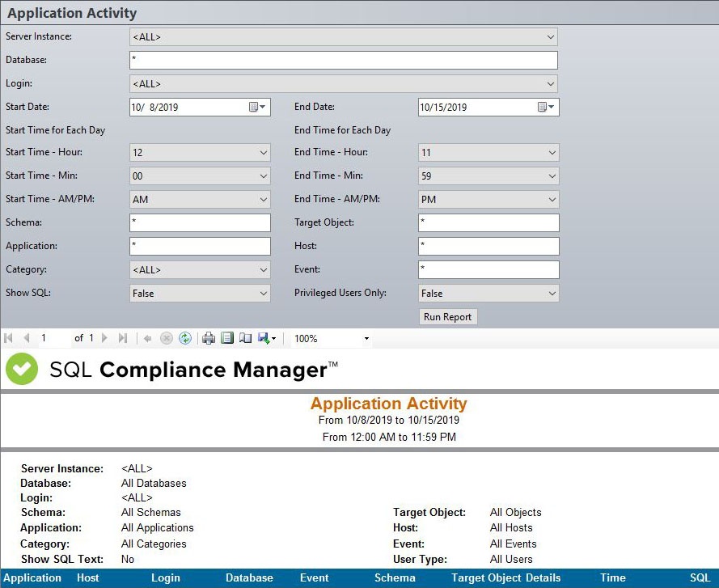
Task: Click the Schema input field
Action: [200, 223]
